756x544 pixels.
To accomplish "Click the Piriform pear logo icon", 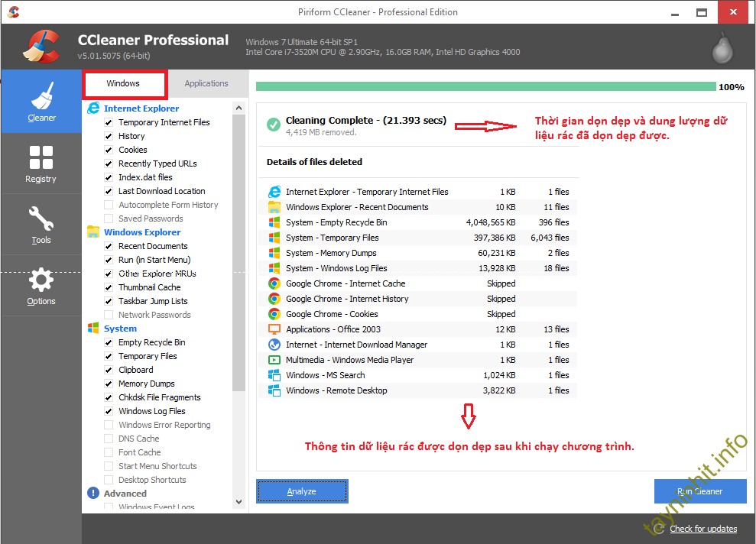I will 722,50.
